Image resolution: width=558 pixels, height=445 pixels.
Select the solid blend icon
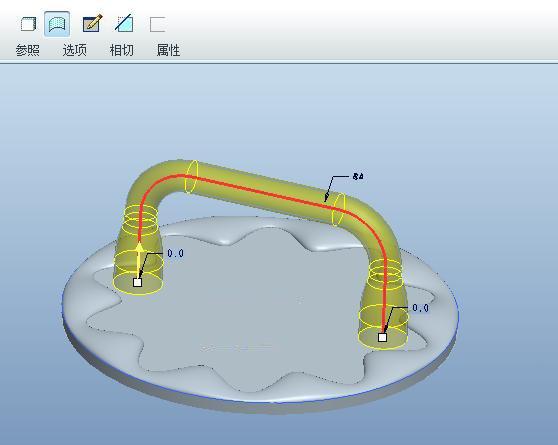click(28, 24)
